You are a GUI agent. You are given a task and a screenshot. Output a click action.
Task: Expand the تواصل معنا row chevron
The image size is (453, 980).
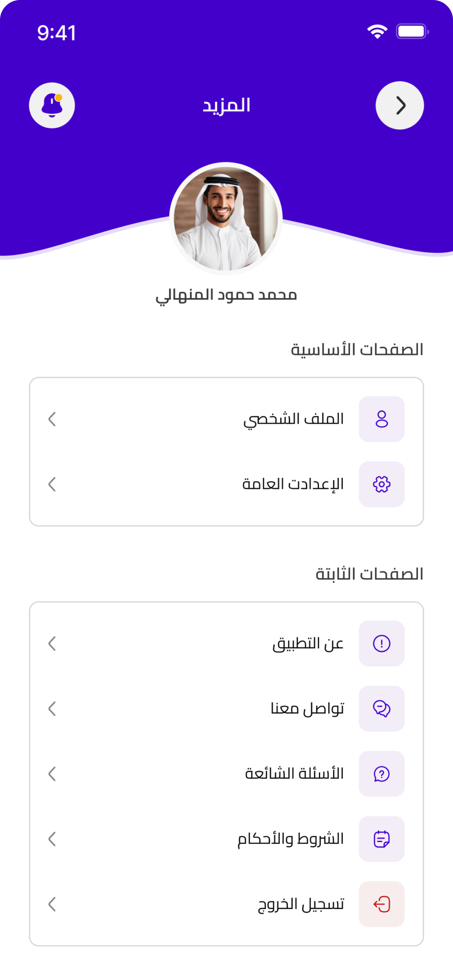click(52, 709)
